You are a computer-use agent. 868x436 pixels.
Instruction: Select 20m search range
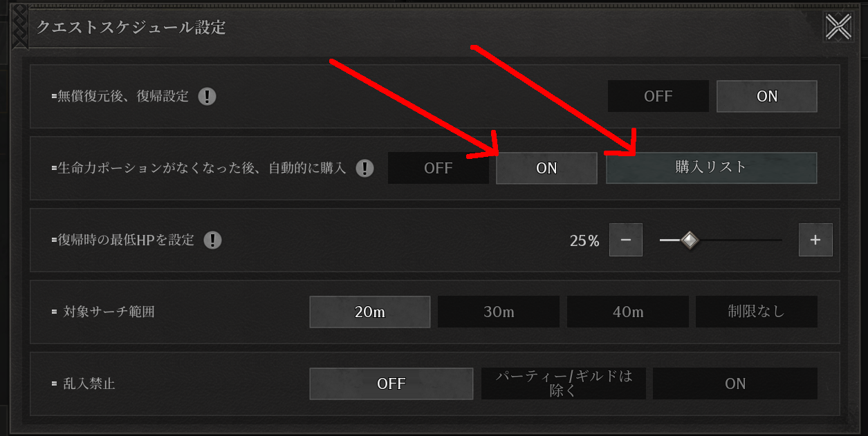coord(370,312)
